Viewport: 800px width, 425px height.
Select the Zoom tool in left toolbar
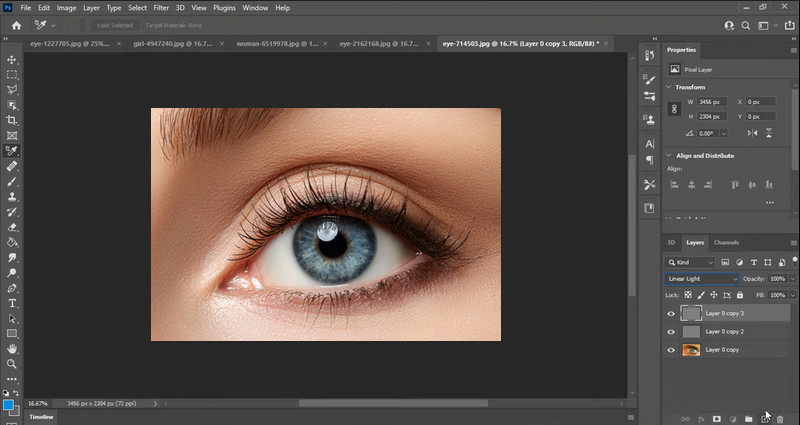(12, 364)
